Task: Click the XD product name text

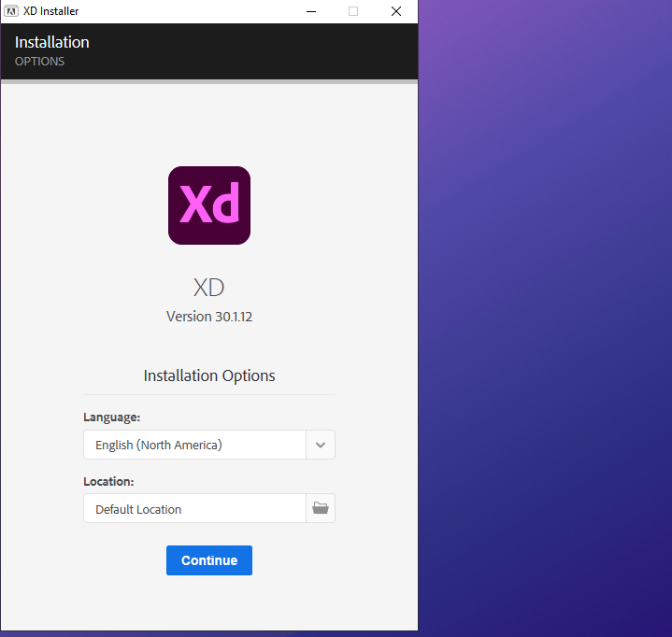Action: point(208,287)
